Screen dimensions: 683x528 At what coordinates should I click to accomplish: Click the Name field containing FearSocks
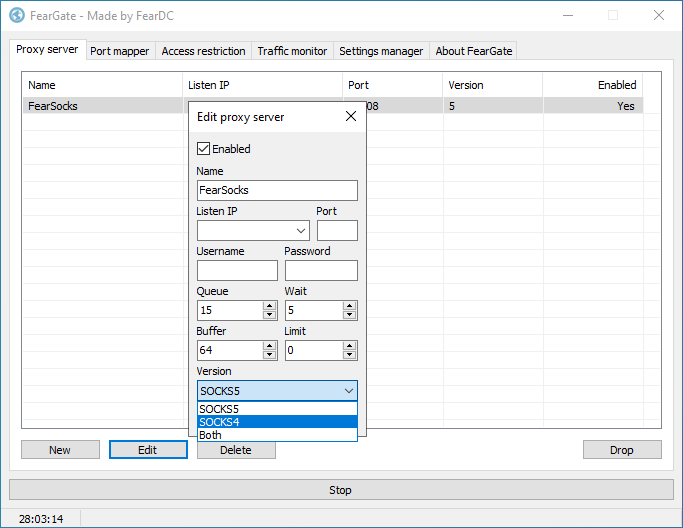277,190
